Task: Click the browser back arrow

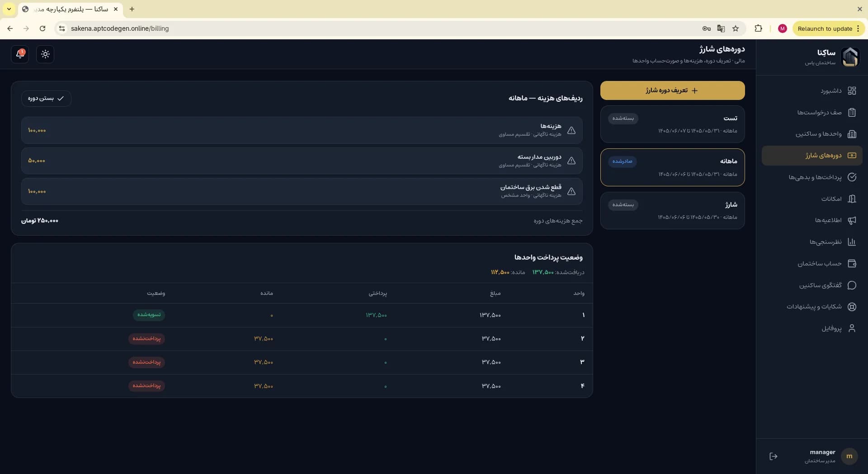Action: pos(10,28)
